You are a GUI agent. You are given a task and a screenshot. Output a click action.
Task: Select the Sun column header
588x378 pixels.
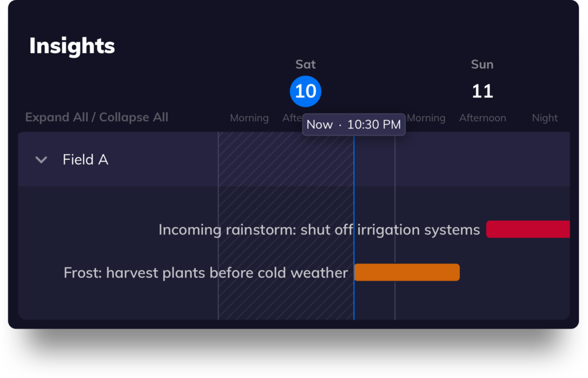(482, 64)
